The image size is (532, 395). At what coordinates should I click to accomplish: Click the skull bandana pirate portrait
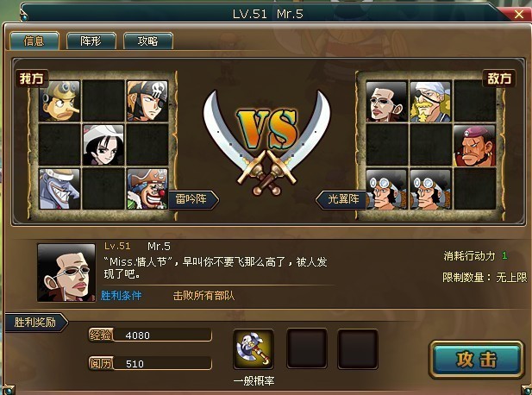(147, 101)
